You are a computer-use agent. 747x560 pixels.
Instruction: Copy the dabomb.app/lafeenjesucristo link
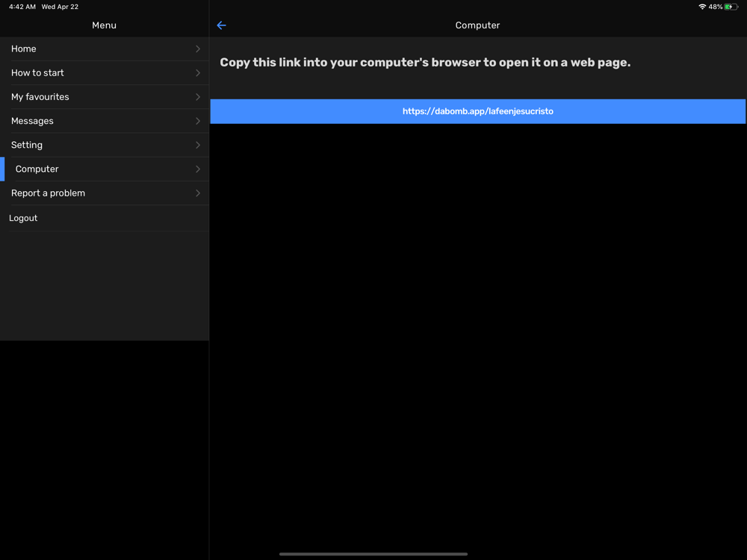tap(478, 111)
